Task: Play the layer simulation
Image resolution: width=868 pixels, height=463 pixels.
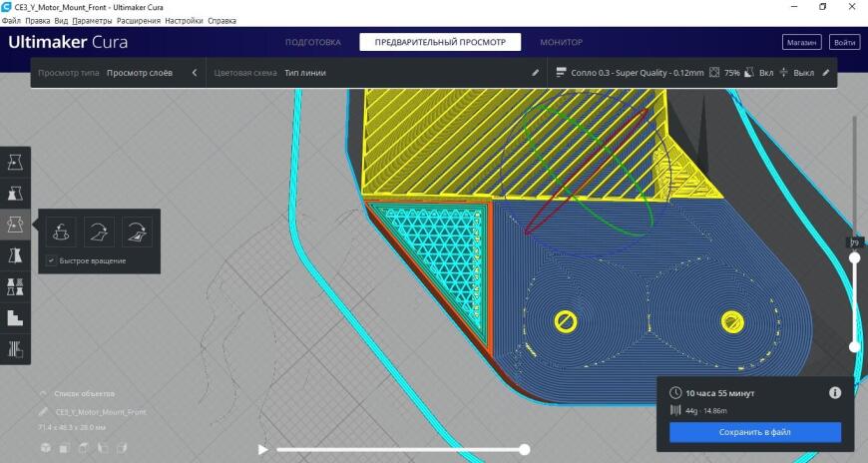Action: (x=263, y=450)
